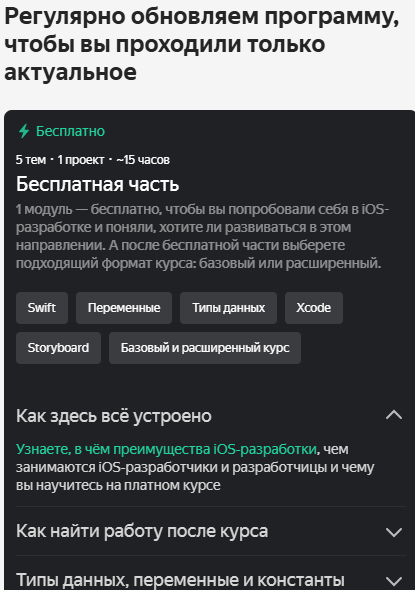Click the "Как здесь всё устроено" title text

114,416
